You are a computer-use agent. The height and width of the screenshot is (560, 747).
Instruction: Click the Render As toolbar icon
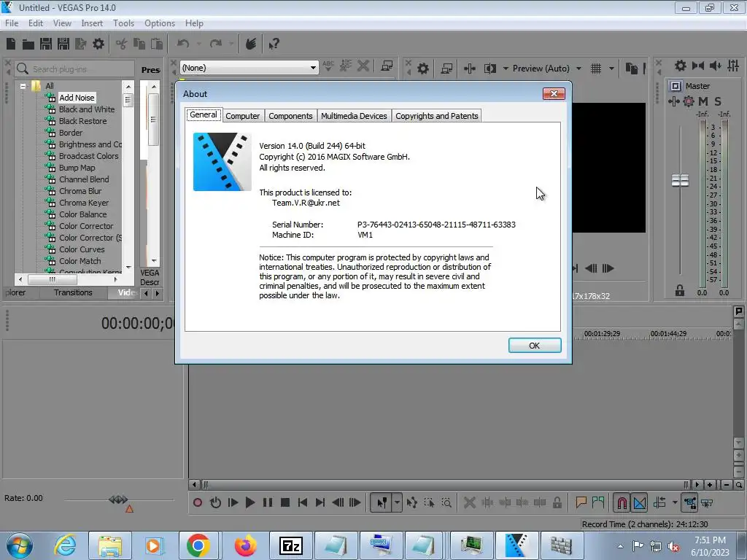pos(80,44)
